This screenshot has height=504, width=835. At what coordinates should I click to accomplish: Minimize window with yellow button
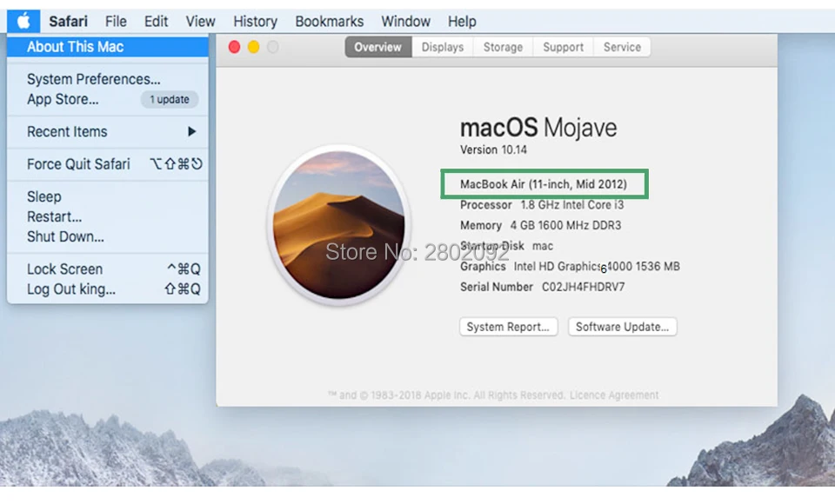point(253,47)
